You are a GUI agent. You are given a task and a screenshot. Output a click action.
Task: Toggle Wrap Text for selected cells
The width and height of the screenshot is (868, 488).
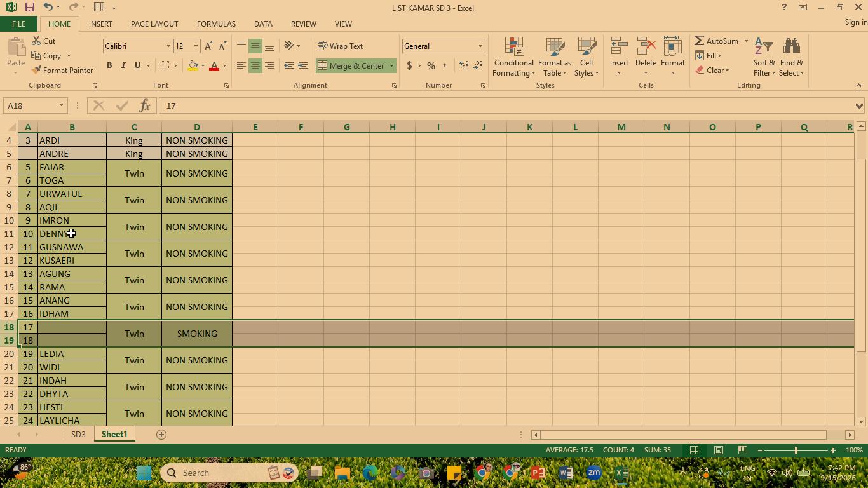[340, 46]
